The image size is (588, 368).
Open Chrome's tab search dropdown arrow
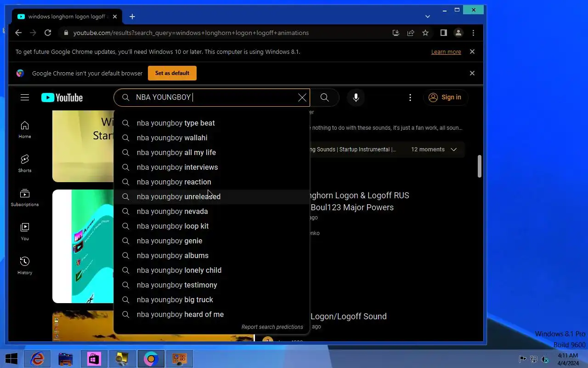coord(428,17)
